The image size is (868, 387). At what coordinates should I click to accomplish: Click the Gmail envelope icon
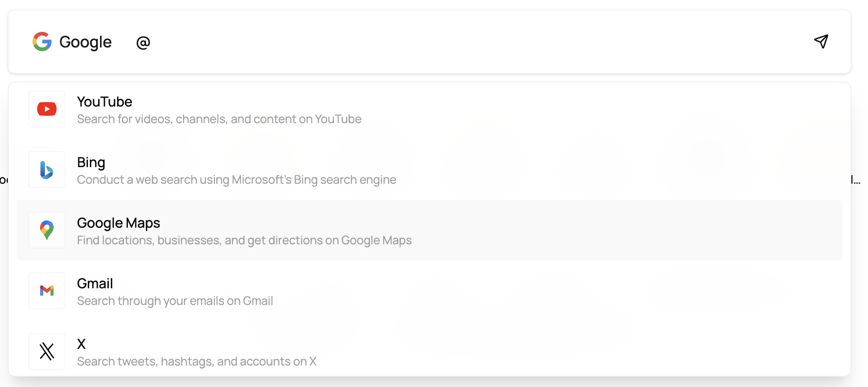pos(47,291)
